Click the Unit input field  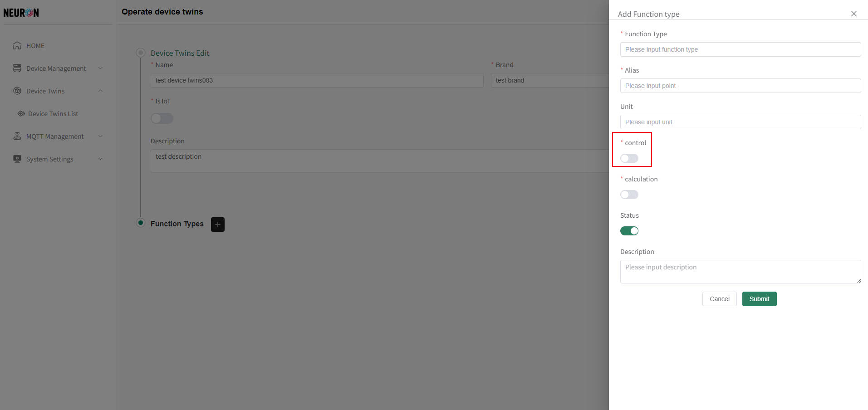click(740, 122)
